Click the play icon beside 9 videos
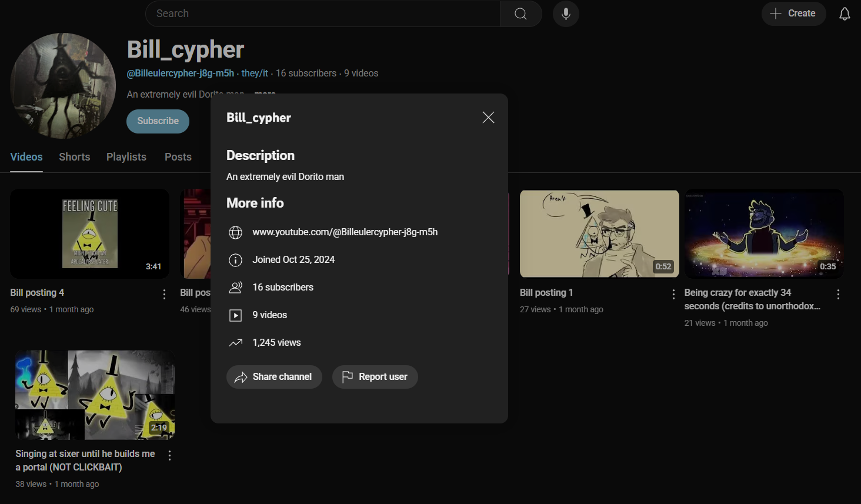This screenshot has width=861, height=504. [235, 315]
